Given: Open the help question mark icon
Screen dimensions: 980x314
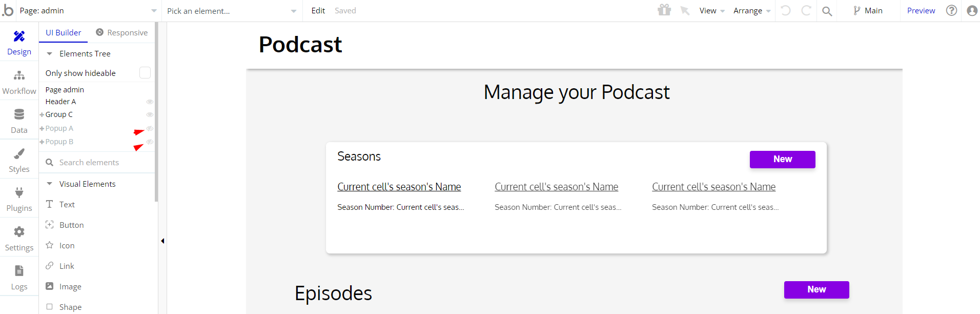Looking at the screenshot, I should pyautogui.click(x=951, y=10).
